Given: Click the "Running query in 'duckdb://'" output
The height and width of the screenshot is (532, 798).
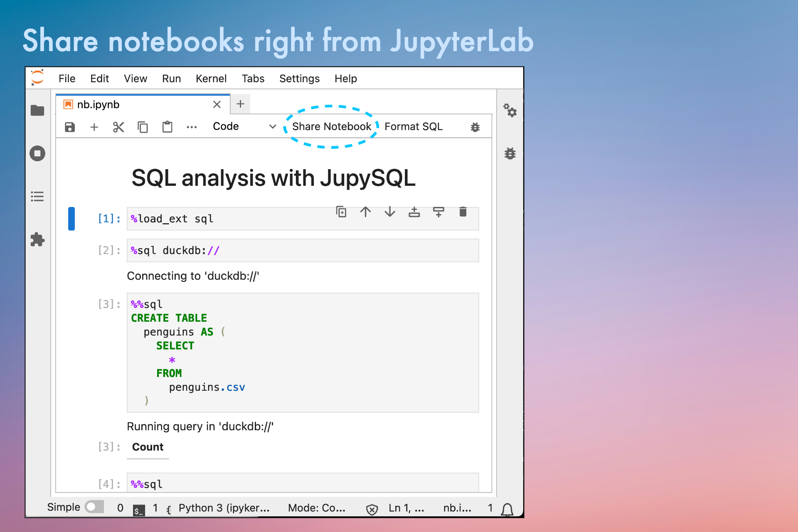Looking at the screenshot, I should pyautogui.click(x=200, y=426).
